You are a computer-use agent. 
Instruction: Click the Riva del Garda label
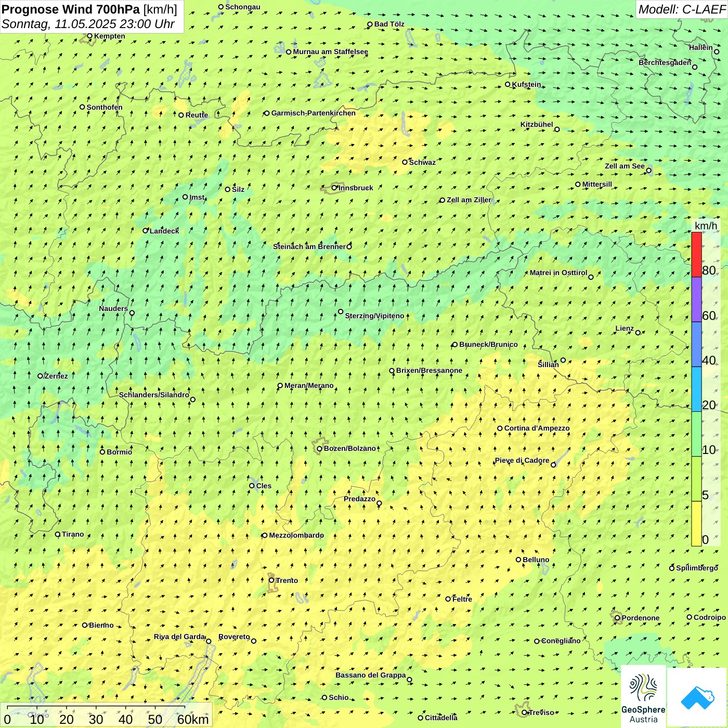pyautogui.click(x=179, y=636)
